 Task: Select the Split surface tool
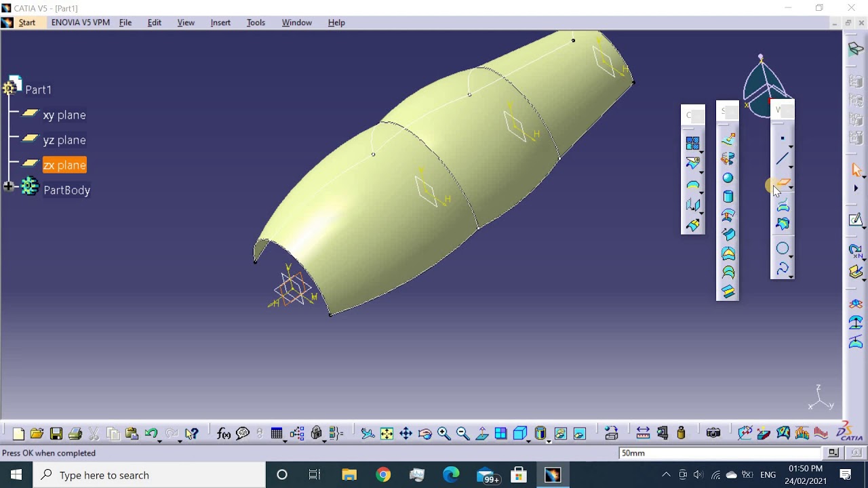coord(692,163)
